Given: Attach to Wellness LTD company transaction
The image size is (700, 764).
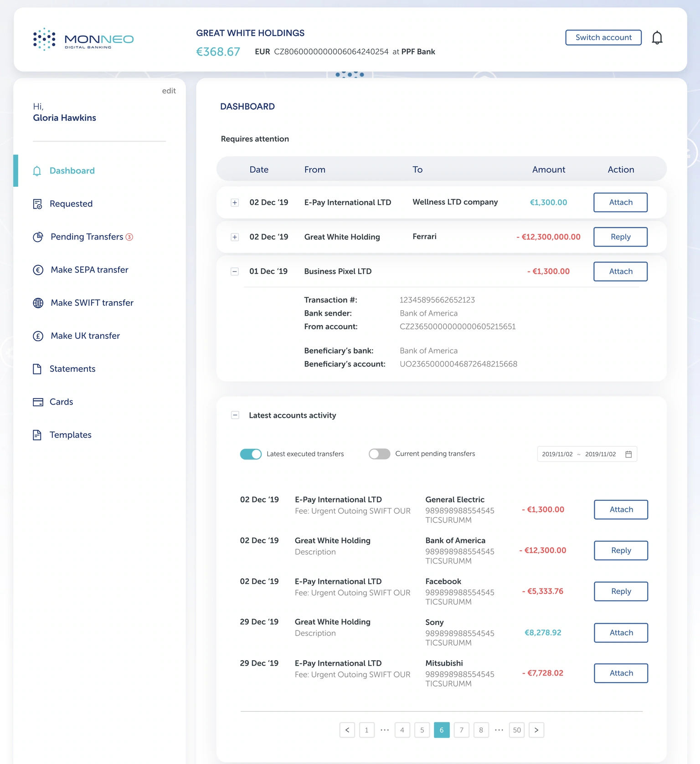Looking at the screenshot, I should click(620, 202).
